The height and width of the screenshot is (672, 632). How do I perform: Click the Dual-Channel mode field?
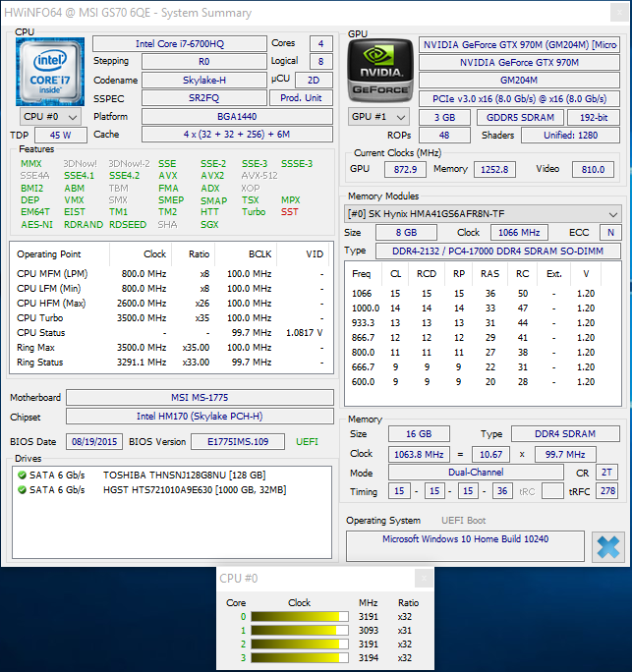point(476,473)
